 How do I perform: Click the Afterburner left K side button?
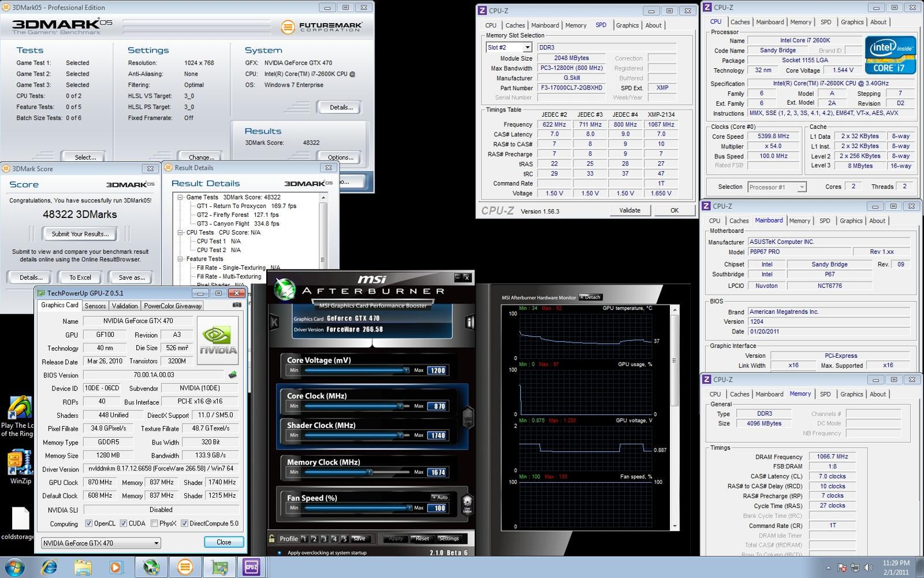274,322
